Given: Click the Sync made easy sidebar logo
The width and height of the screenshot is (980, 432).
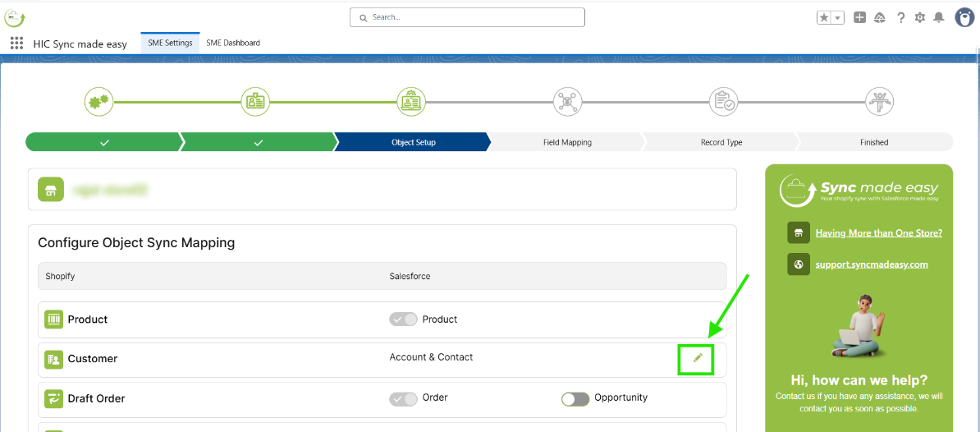Looking at the screenshot, I should click(859, 190).
